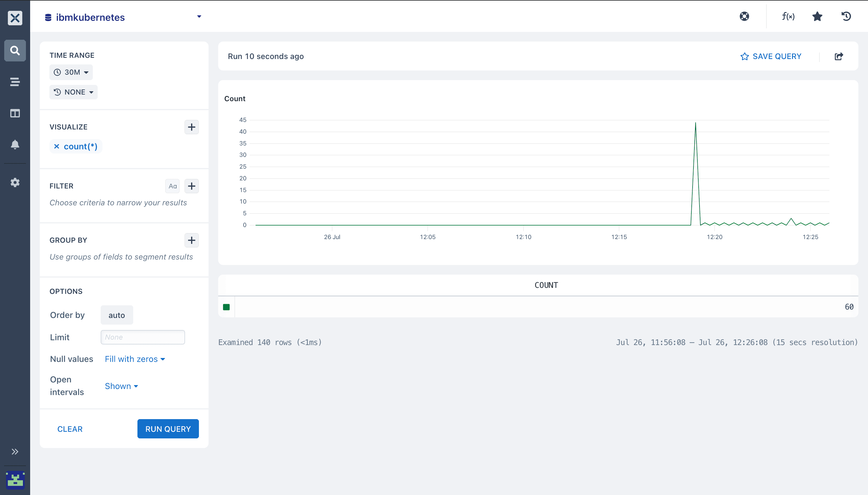The width and height of the screenshot is (868, 495).
Task: Click the Count chart title
Action: click(x=235, y=98)
